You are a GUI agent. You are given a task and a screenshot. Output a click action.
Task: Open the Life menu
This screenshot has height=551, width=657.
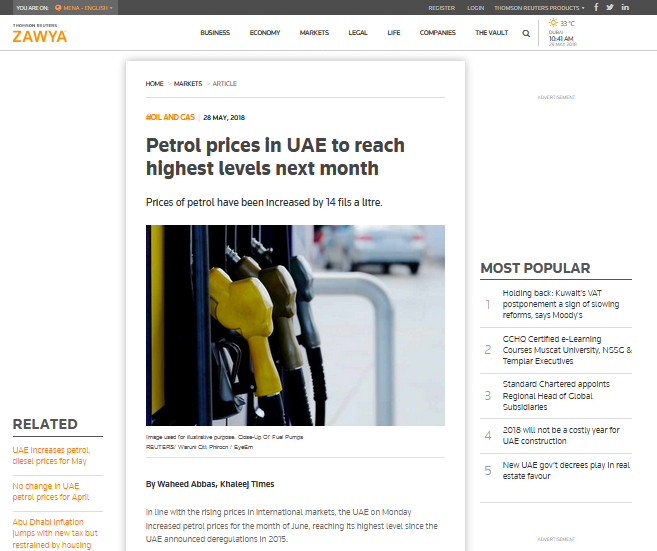coord(393,33)
